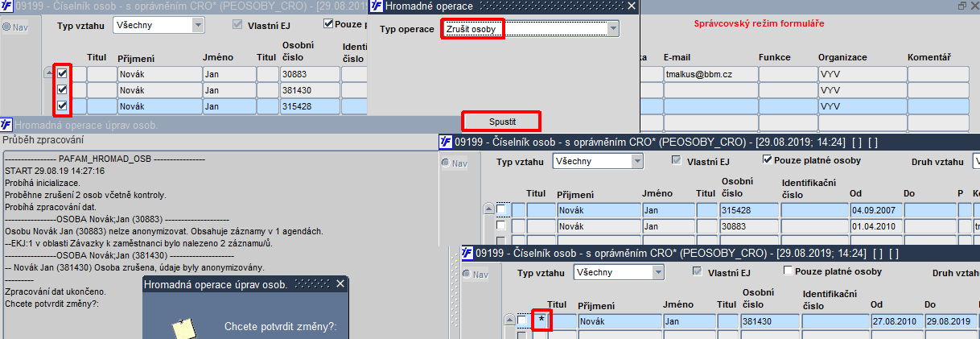Click the log line 'START 29.08.19 14:27:16'

(55, 172)
